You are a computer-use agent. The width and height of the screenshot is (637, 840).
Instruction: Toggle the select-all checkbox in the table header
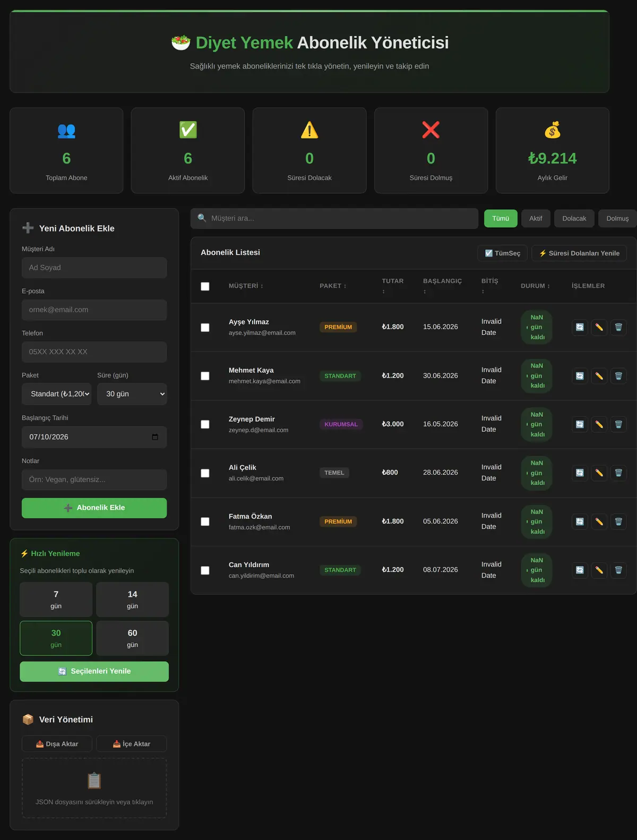205,286
